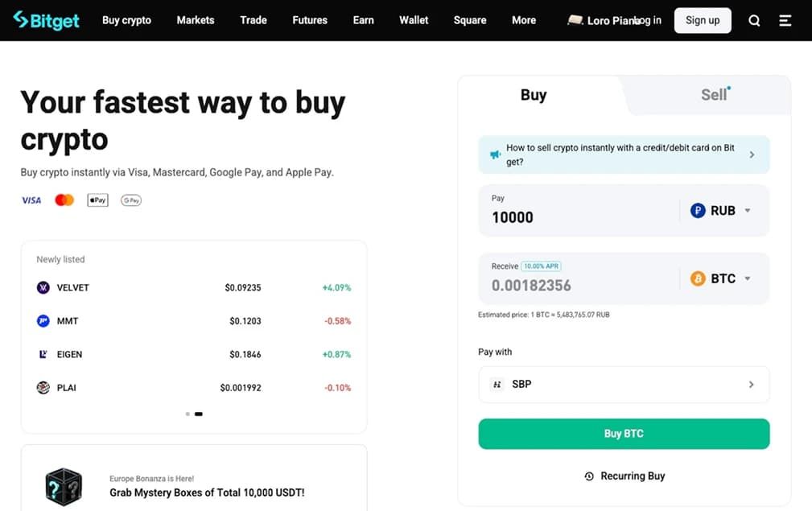
Task: Expand the SBP payment method selector
Action: pyautogui.click(x=624, y=384)
